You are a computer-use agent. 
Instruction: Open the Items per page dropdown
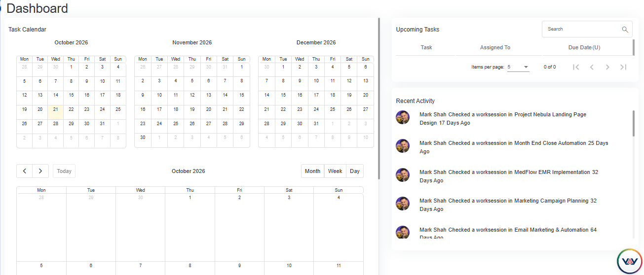[x=518, y=67]
